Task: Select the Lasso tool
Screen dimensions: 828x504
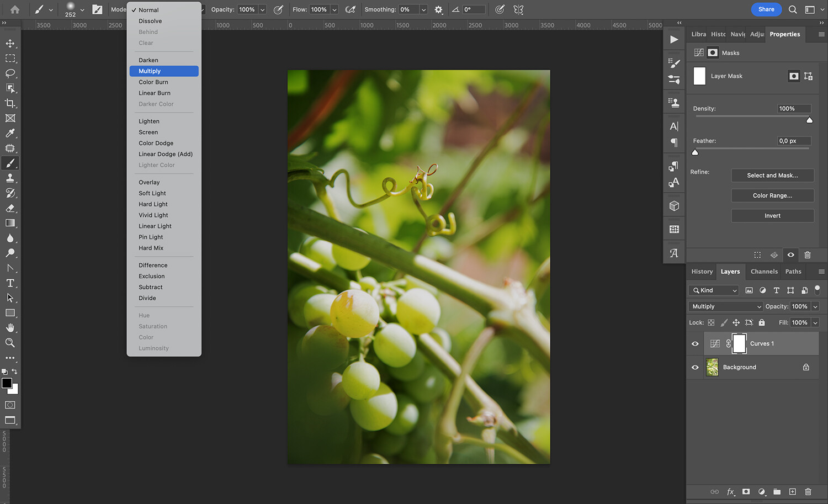Action: click(x=10, y=73)
